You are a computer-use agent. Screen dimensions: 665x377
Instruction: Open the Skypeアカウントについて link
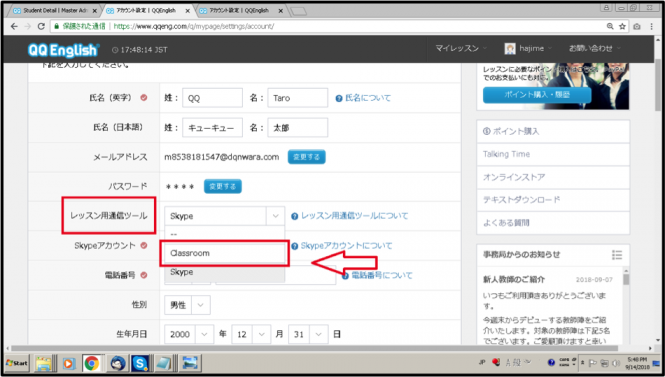[x=346, y=246]
